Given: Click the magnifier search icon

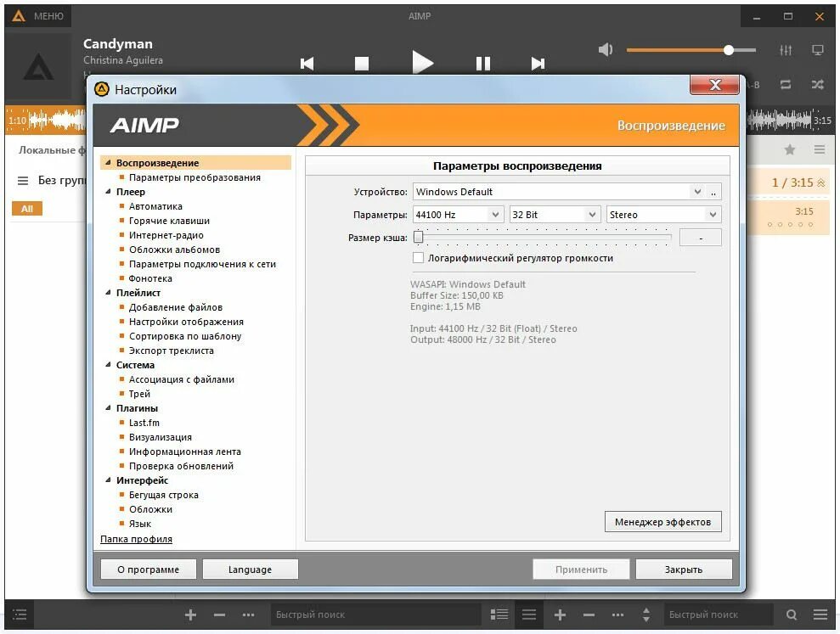Looking at the screenshot, I should [x=792, y=614].
